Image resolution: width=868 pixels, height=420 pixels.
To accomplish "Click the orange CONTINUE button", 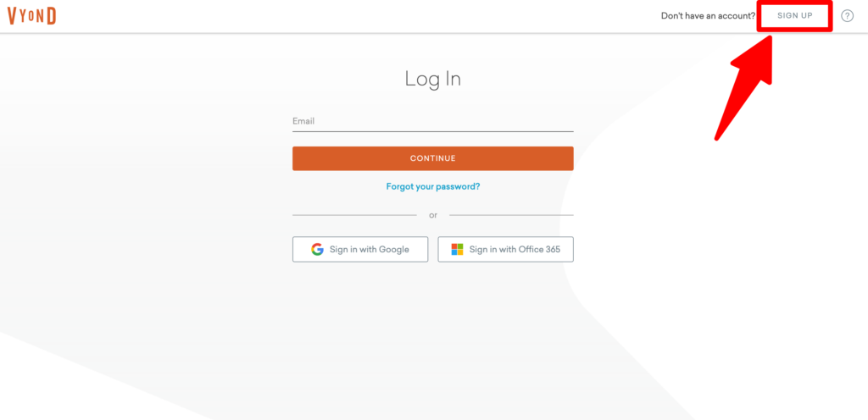I will tap(433, 158).
